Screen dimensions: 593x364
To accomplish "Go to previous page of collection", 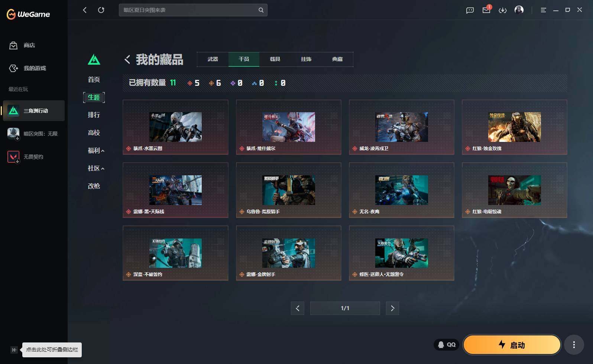I will (x=298, y=308).
